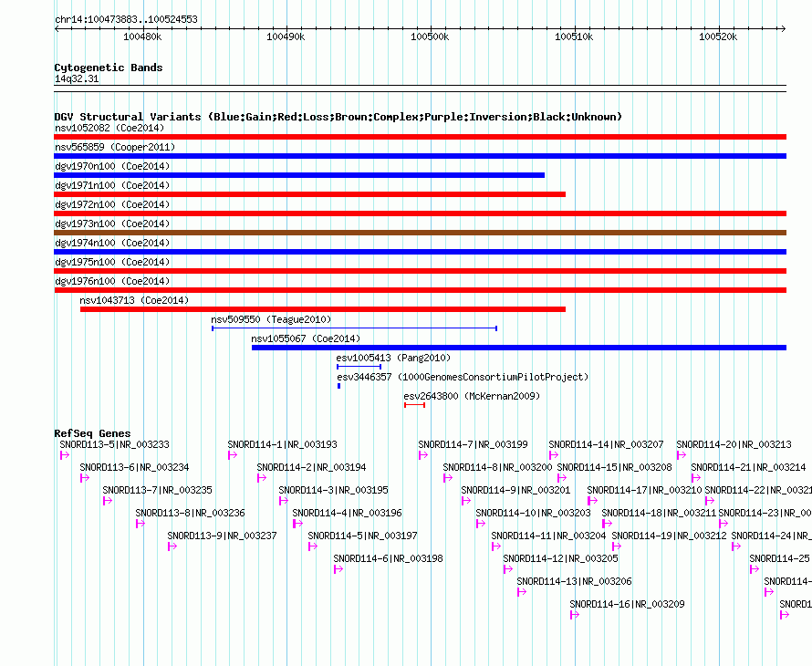The width and height of the screenshot is (812, 666).
Task: Open the nsv509550 (Teague2010) label
Action: click(271, 319)
